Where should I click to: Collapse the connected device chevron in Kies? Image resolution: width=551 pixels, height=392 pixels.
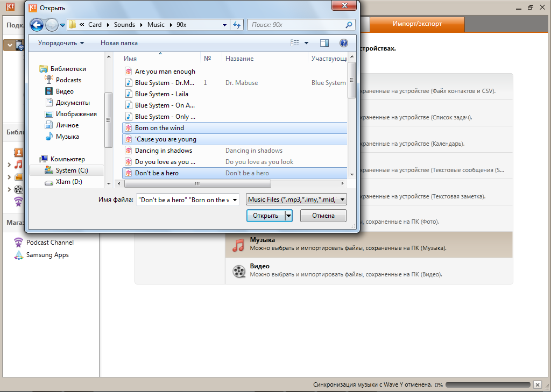10,45
